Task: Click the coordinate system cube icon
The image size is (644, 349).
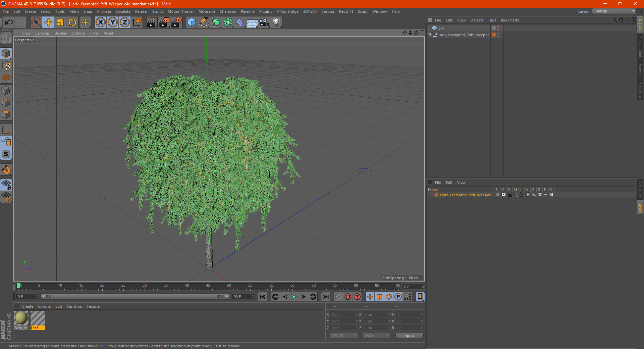Action: pos(137,22)
